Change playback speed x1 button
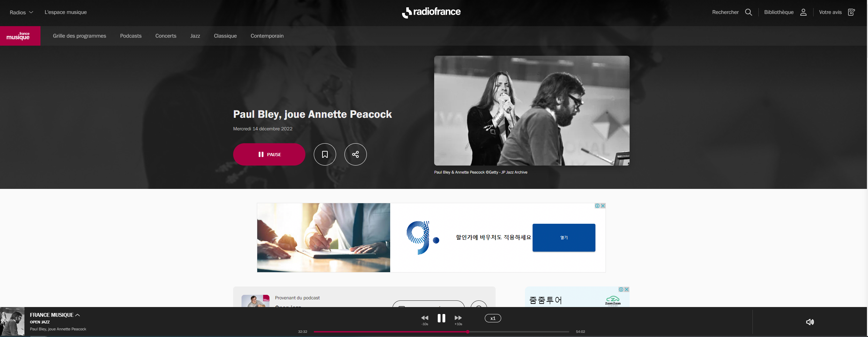The image size is (868, 337). 493,318
